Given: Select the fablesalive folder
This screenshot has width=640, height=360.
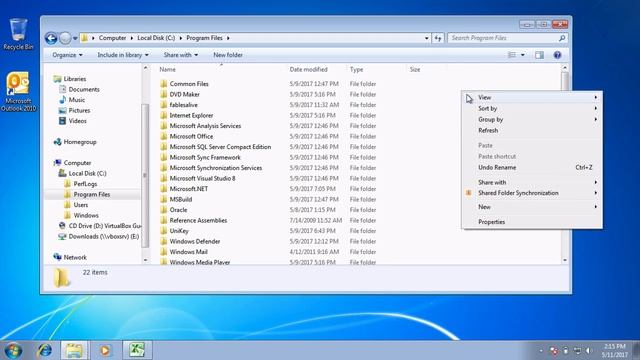Looking at the screenshot, I should click(184, 105).
